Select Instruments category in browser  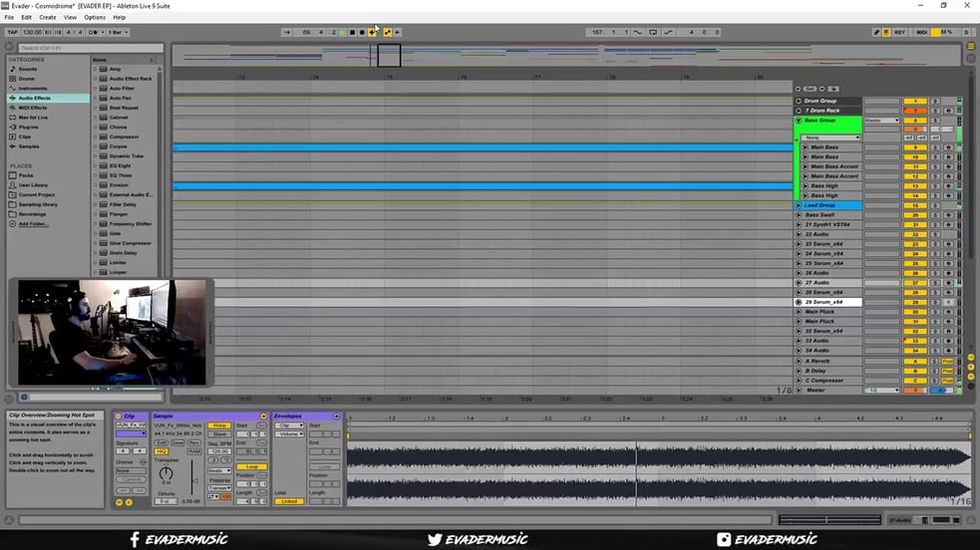33,88
